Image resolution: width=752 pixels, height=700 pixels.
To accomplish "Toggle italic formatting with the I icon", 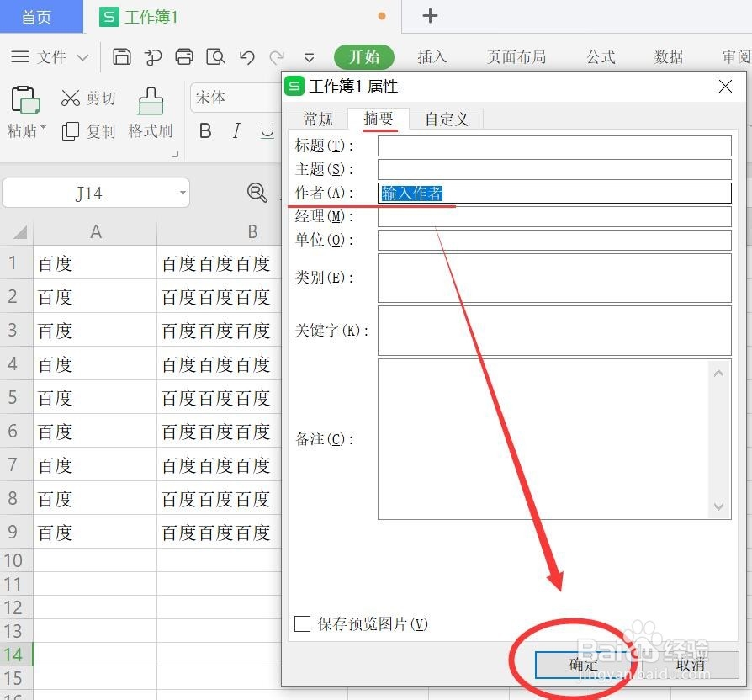I will pyautogui.click(x=236, y=131).
